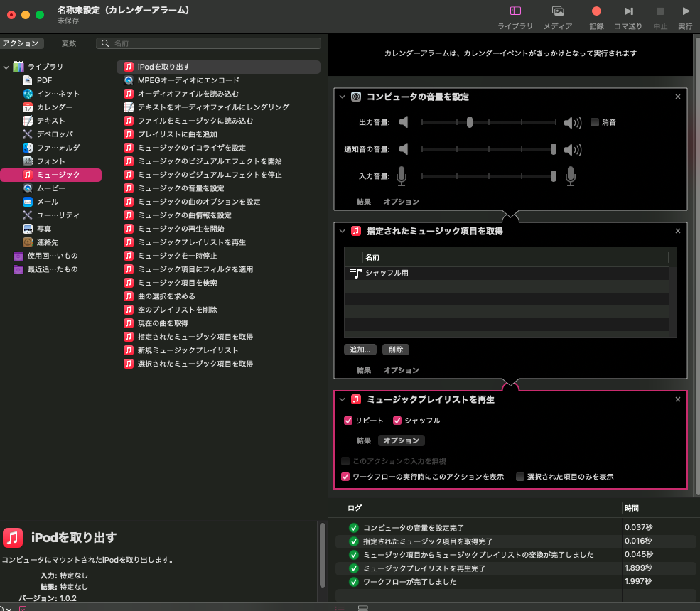Enable the 消音 checkbox for output volume

tap(595, 121)
